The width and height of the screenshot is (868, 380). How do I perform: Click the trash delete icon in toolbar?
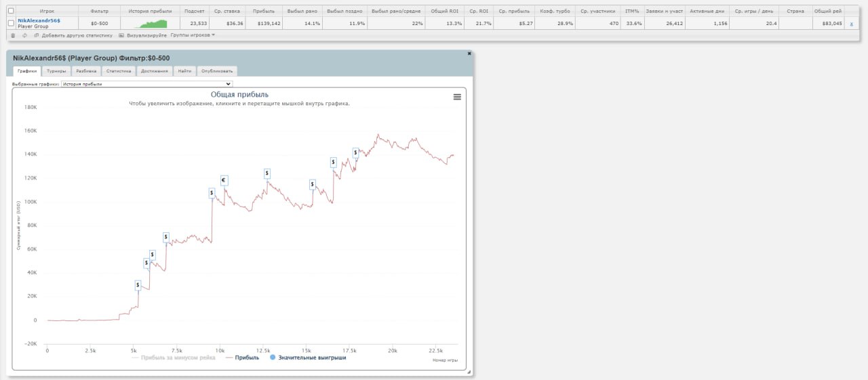(x=14, y=35)
